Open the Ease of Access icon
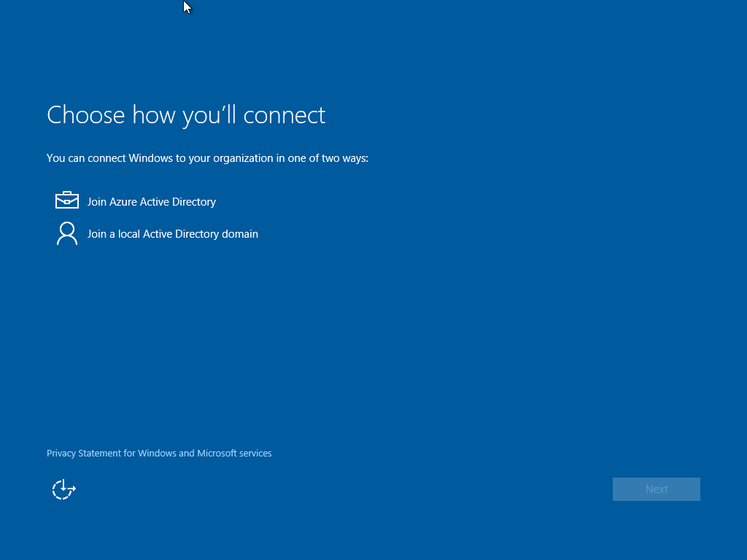 tap(64, 489)
